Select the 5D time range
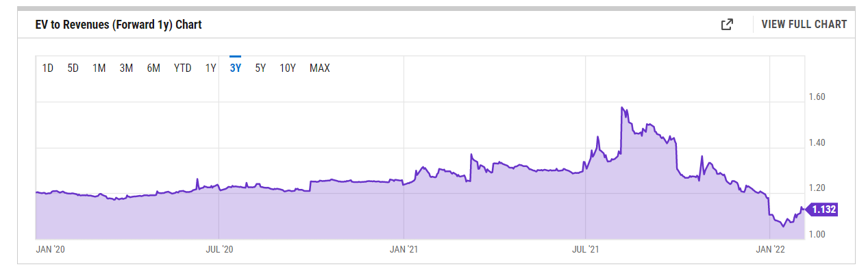 point(73,68)
